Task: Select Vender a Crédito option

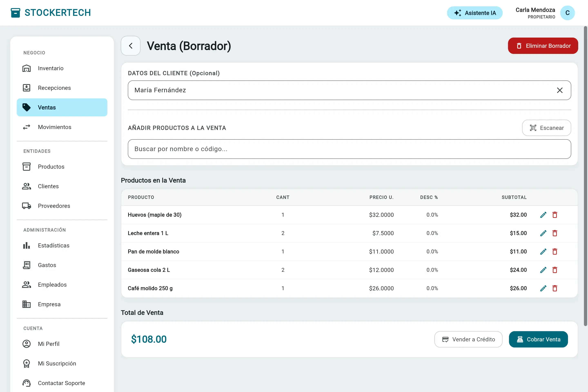Action: [468, 339]
